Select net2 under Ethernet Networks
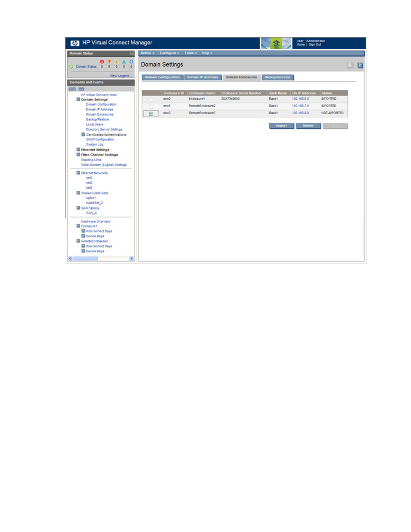The height and width of the screenshot is (532, 411). pyautogui.click(x=89, y=183)
